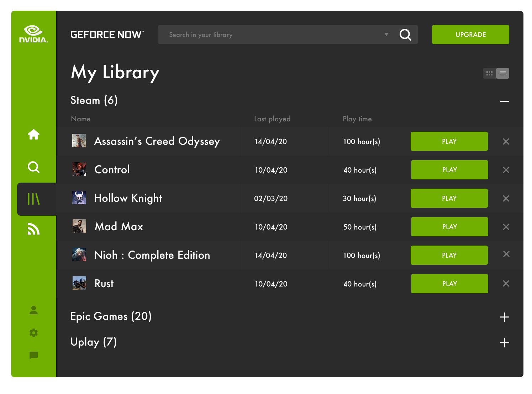Viewport: 532px width, 394px height.
Task: Click the UPGRADE button
Action: [470, 35]
